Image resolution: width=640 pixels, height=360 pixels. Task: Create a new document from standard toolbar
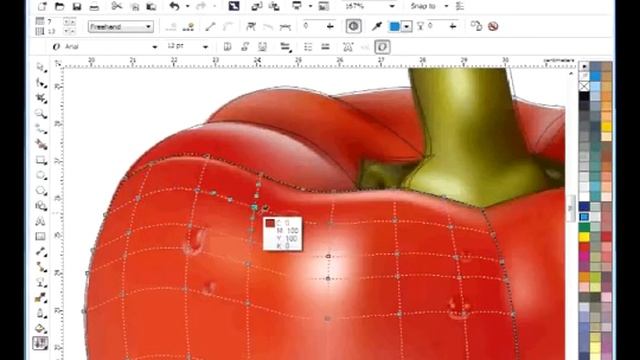click(x=42, y=6)
